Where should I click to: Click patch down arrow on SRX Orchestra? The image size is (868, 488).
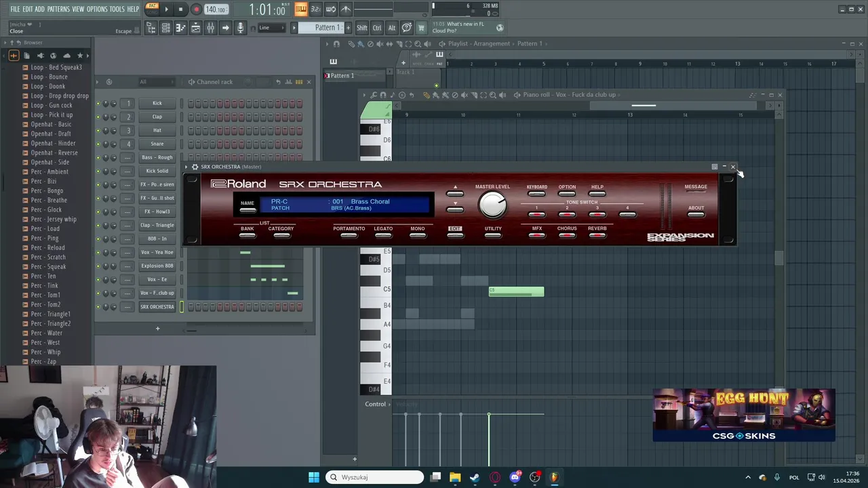[455, 208]
